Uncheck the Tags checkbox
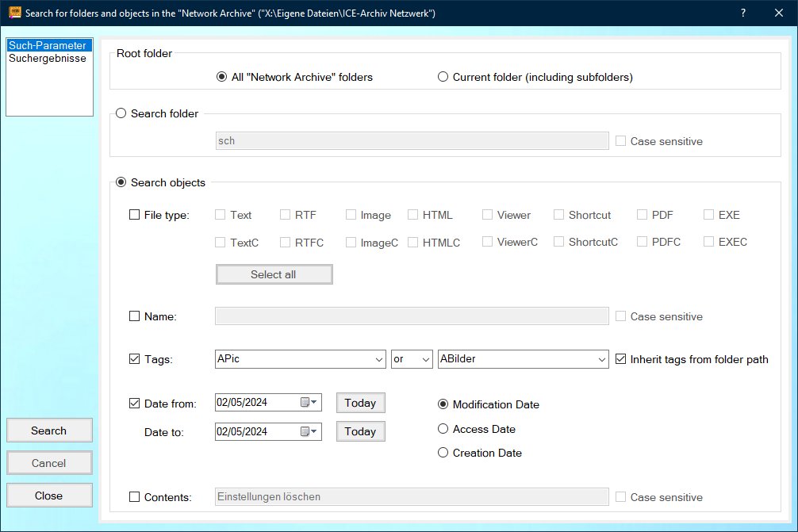 point(134,359)
